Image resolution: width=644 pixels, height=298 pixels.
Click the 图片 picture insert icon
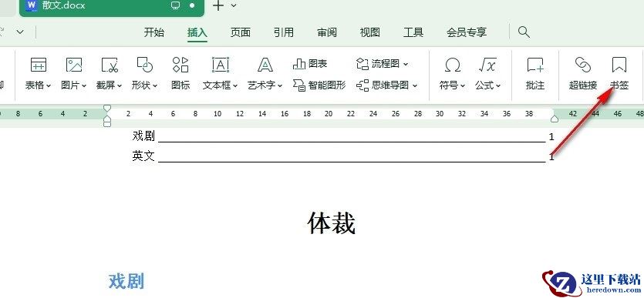tap(74, 65)
